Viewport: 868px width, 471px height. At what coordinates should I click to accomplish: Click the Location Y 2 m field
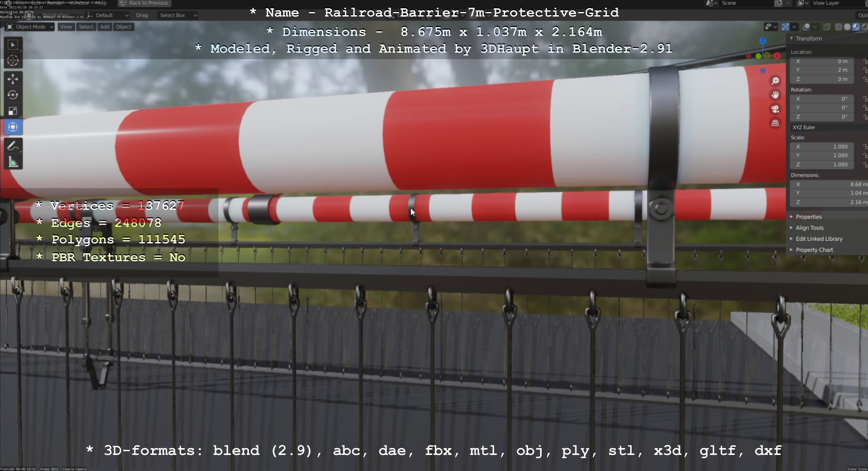pos(822,70)
